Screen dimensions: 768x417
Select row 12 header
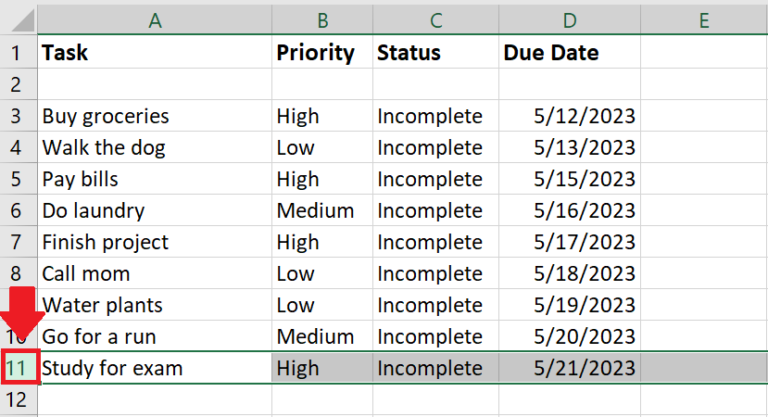pyautogui.click(x=17, y=400)
